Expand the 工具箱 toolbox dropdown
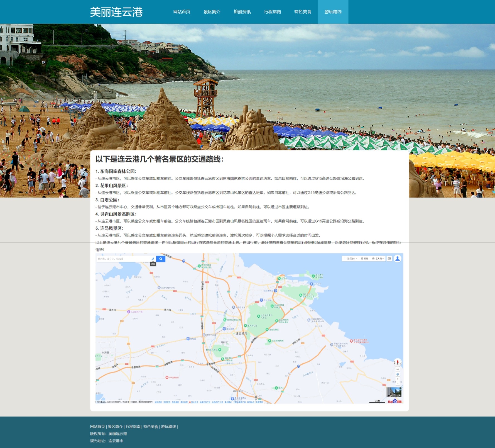This screenshot has width=495, height=448. tap(378, 259)
